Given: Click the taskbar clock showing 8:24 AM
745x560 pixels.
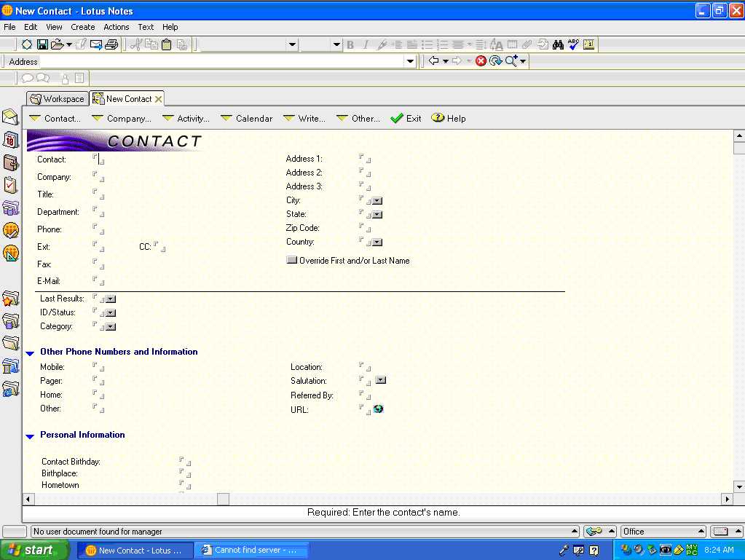Looking at the screenshot, I should 719,550.
